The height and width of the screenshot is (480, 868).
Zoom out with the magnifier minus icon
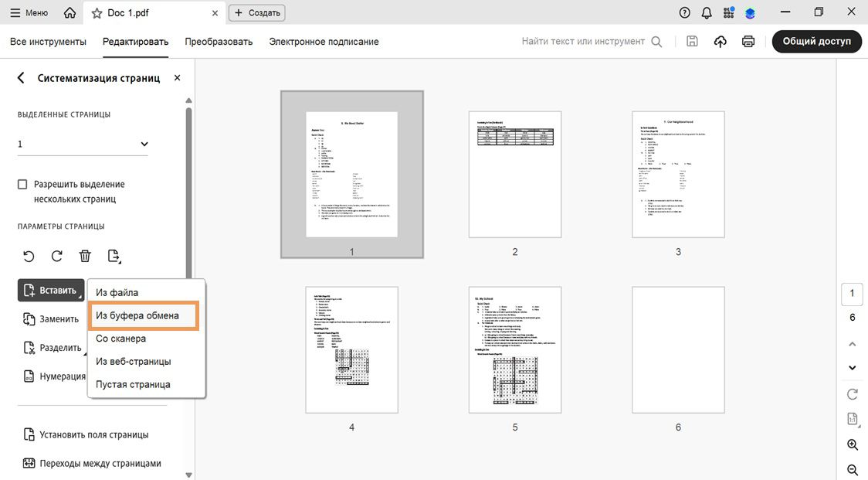[x=853, y=470]
